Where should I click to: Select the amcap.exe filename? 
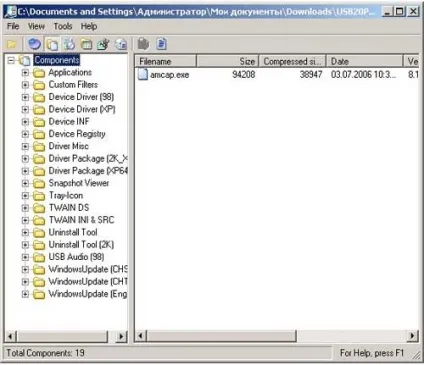click(169, 75)
